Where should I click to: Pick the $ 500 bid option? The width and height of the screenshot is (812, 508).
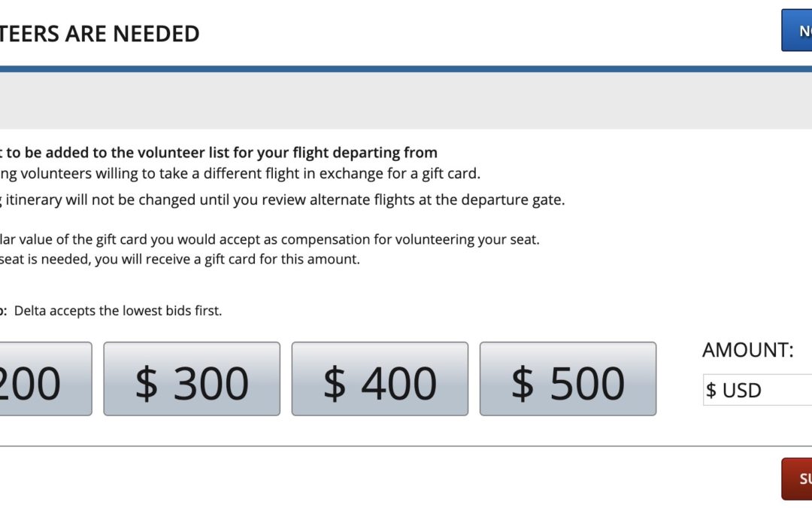568,379
